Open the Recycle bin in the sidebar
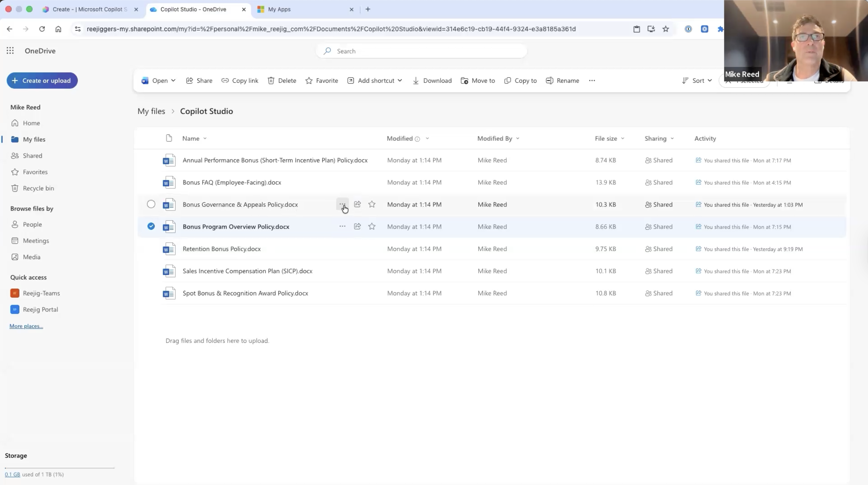 (x=38, y=188)
